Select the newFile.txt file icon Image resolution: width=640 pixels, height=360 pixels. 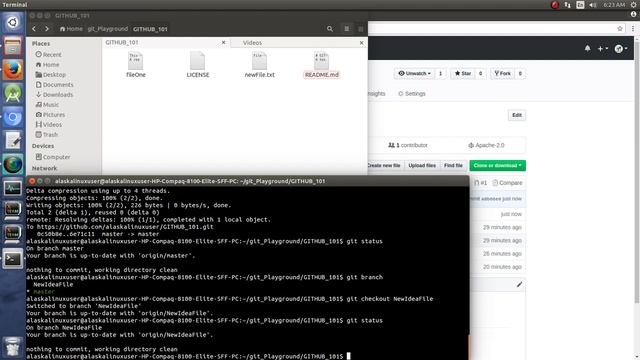[x=260, y=60]
